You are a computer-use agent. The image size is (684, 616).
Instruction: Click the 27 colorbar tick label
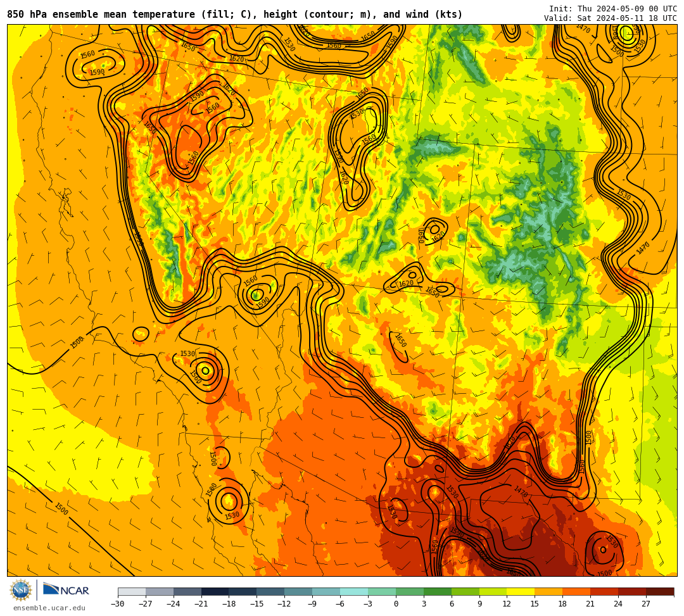click(x=647, y=604)
